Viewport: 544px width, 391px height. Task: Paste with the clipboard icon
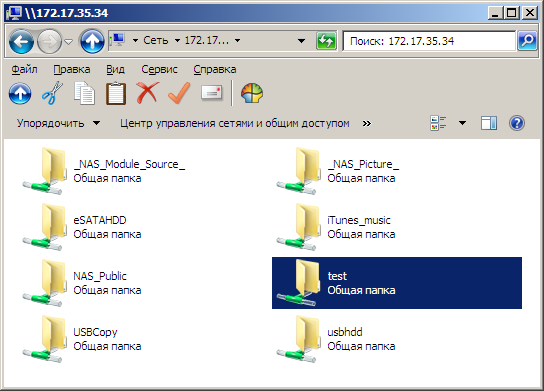116,93
